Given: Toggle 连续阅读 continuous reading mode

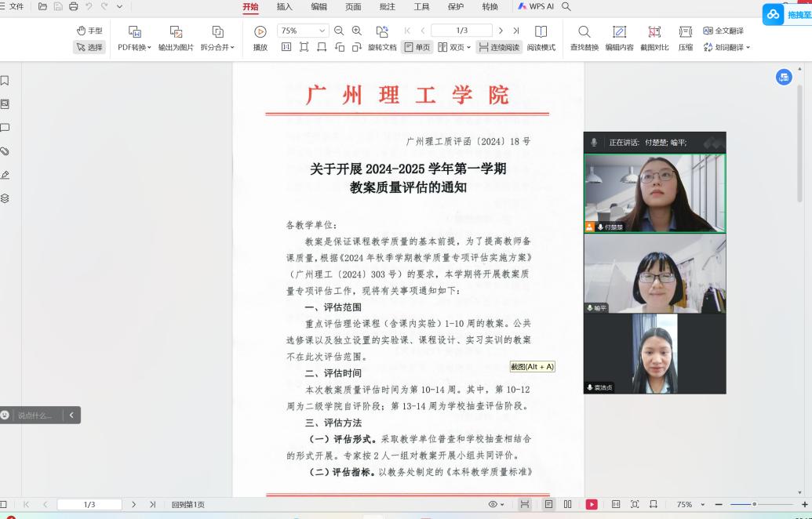Looking at the screenshot, I should pos(499,47).
